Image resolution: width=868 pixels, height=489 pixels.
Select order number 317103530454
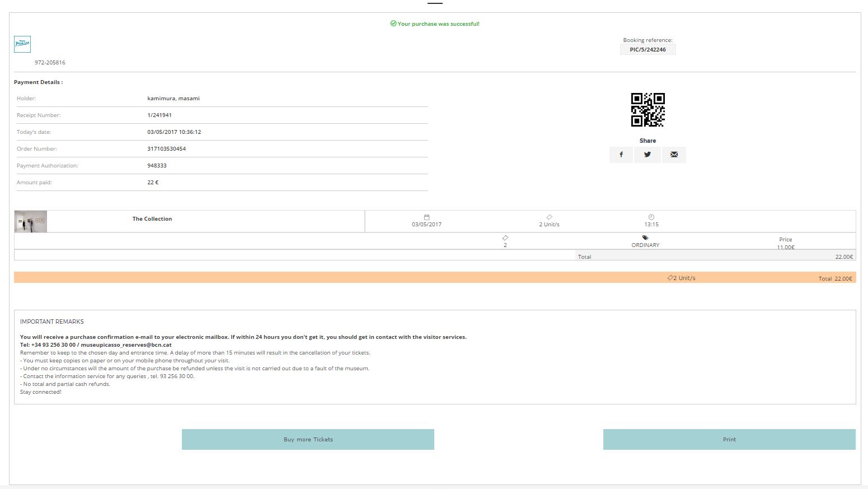(167, 149)
